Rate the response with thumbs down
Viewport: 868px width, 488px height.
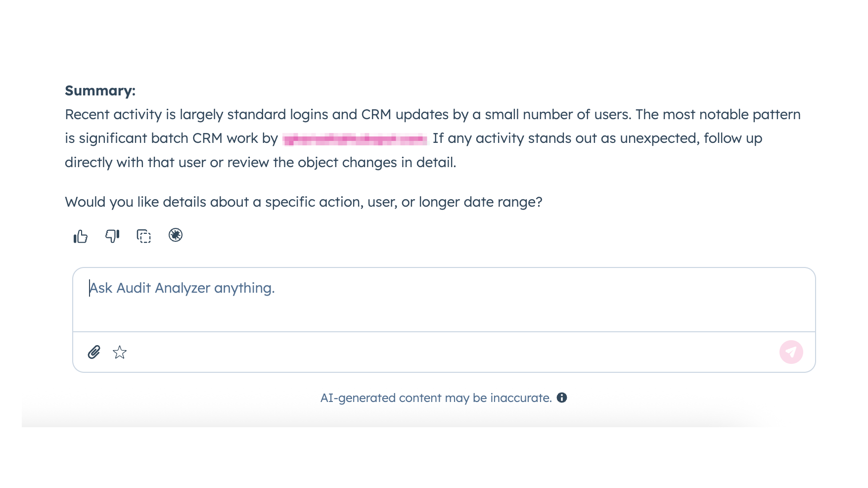(112, 236)
